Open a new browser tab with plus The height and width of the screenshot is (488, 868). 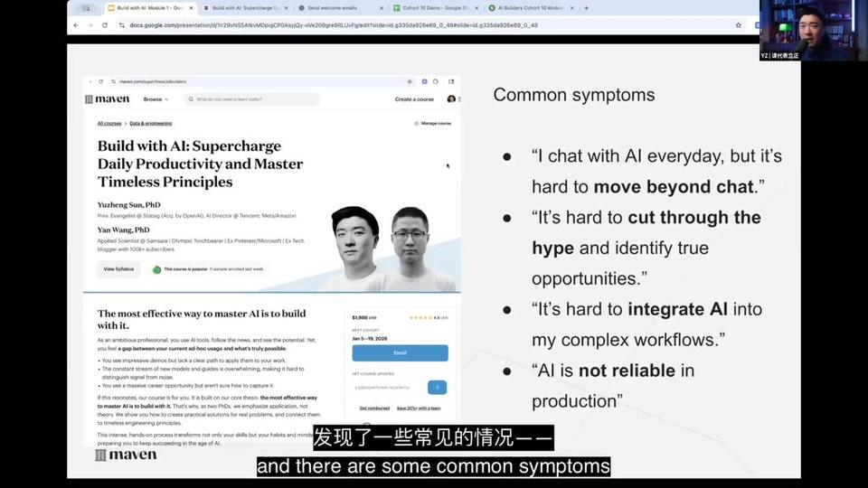(x=586, y=8)
